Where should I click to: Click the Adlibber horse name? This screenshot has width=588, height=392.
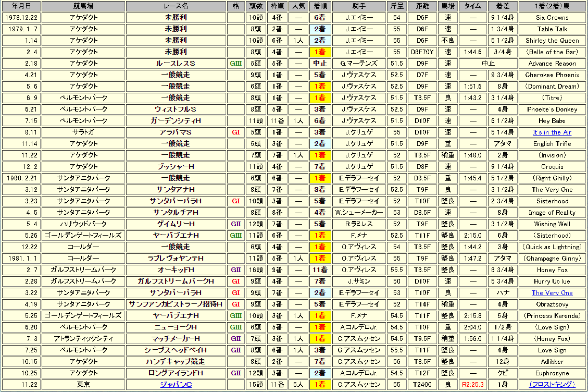coord(552,362)
